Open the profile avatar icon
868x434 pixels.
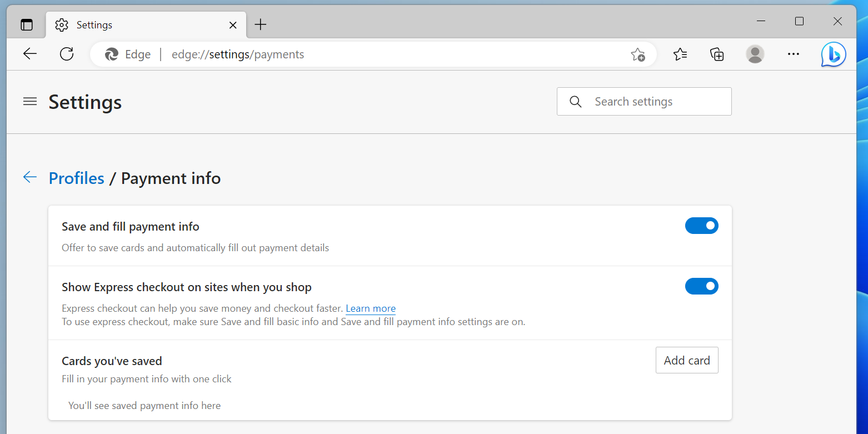click(x=755, y=54)
